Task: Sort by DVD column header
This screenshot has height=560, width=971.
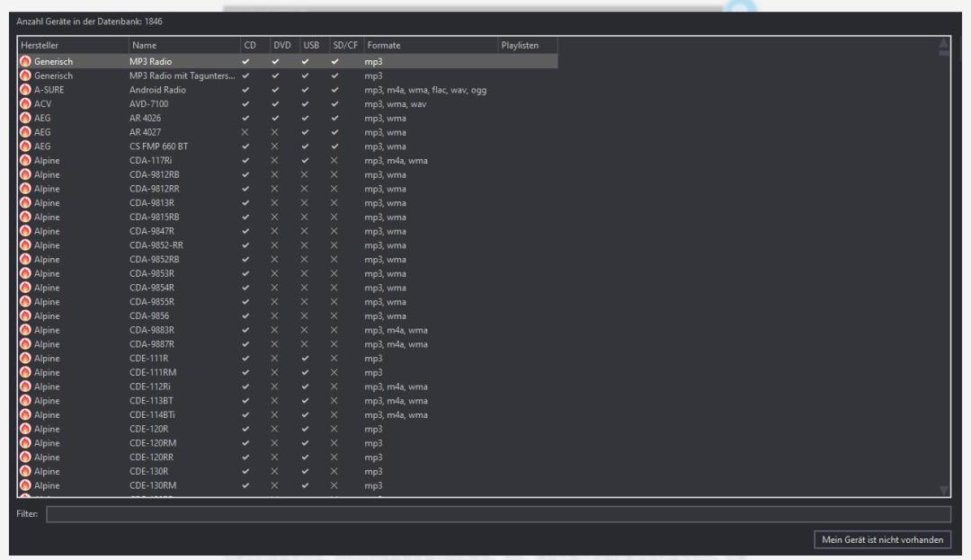Action: (285, 45)
